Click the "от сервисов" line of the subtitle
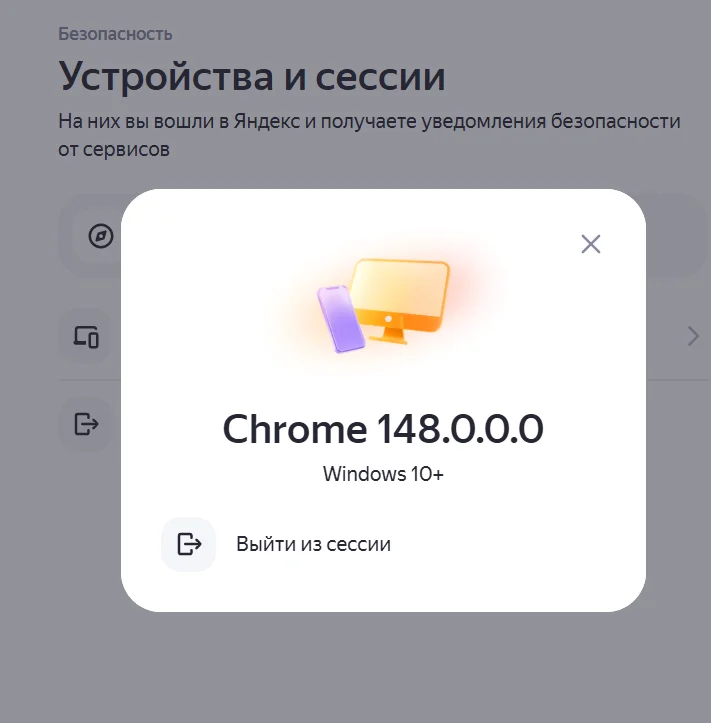Screen dimensions: 711x723 click(114, 149)
